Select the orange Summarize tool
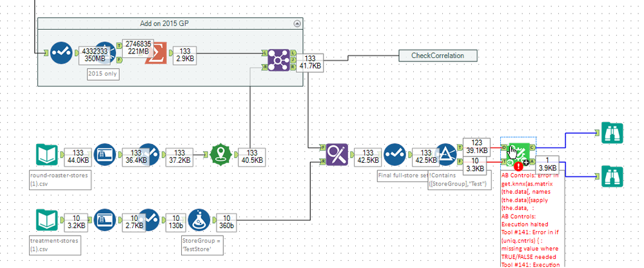Viewport: 644px width, 268px height. tap(156, 54)
